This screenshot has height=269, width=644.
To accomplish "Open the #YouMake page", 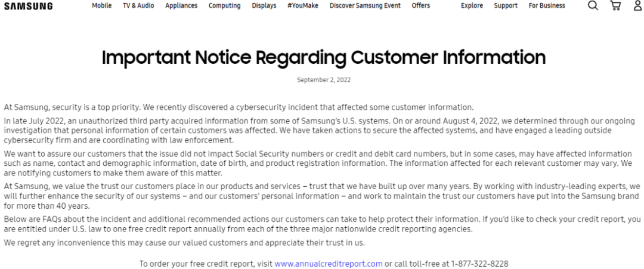I will [x=302, y=5].
